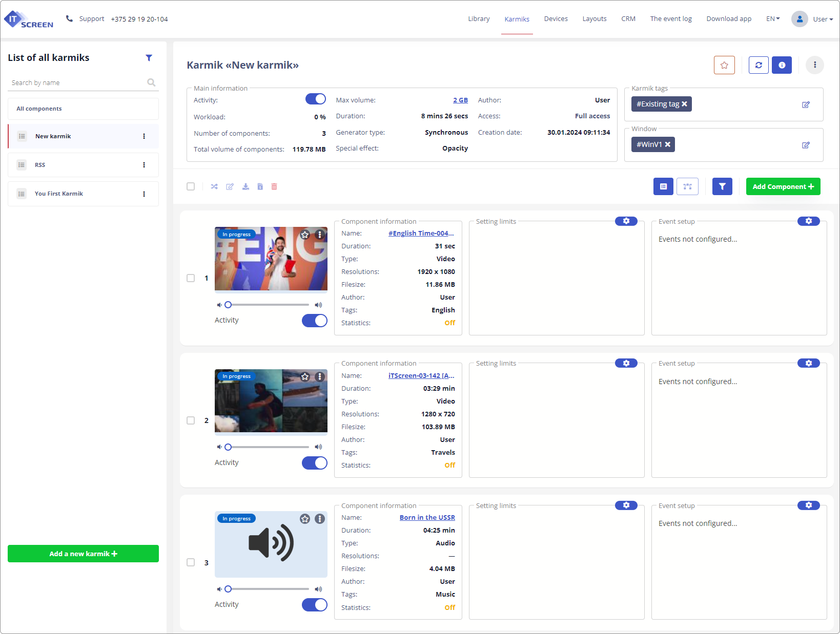Click the Add Component button
The height and width of the screenshot is (634, 840).
pyautogui.click(x=783, y=186)
